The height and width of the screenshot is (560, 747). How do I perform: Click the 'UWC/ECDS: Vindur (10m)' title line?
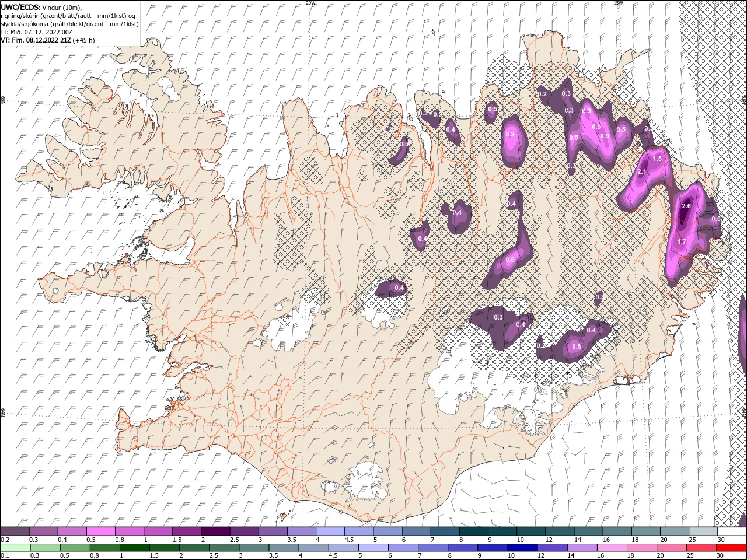point(42,7)
